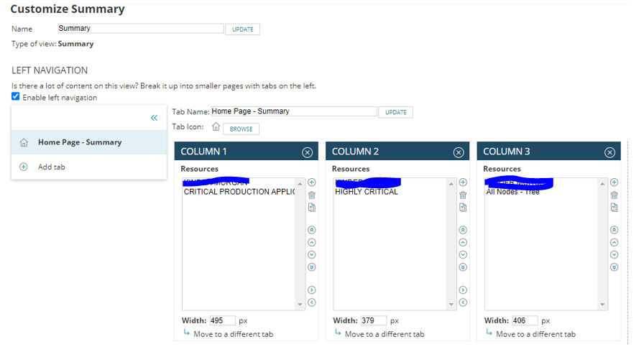The image size is (644, 357).
Task: Remove Column 2 with its X button
Action: point(459,153)
